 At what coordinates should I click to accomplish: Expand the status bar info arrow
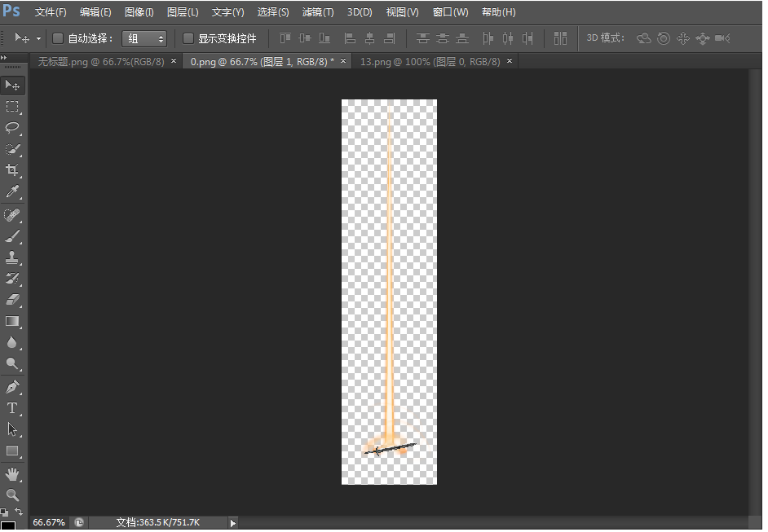click(232, 522)
